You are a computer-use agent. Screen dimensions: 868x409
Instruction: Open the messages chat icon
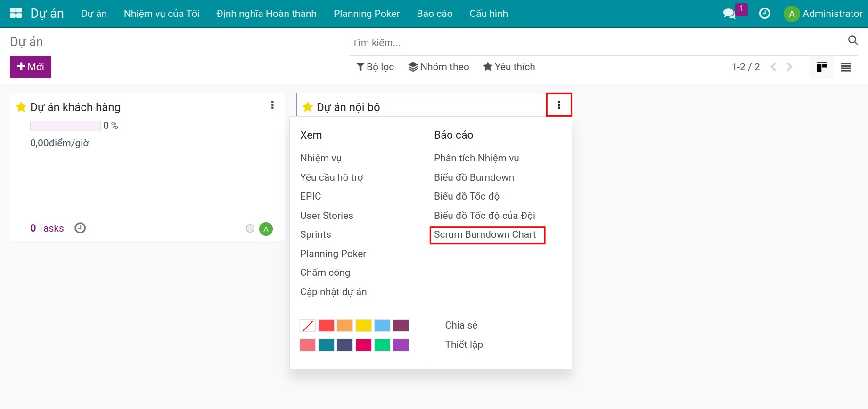[x=729, y=14]
